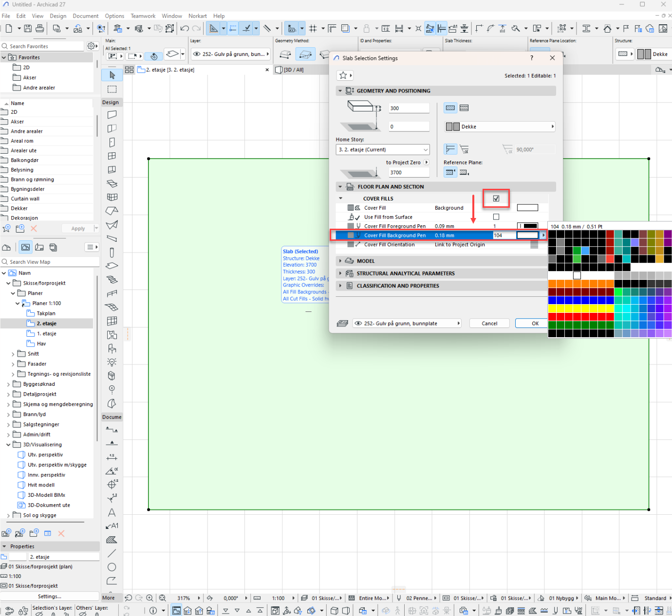Expand the Snitt folder in view map
672x616 pixels.
(x=13, y=354)
